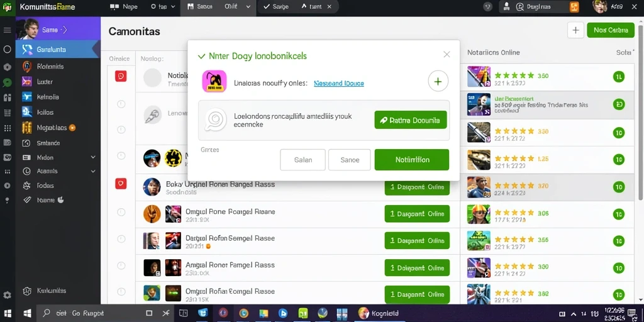Click the orange icon beside search

(574, 6)
